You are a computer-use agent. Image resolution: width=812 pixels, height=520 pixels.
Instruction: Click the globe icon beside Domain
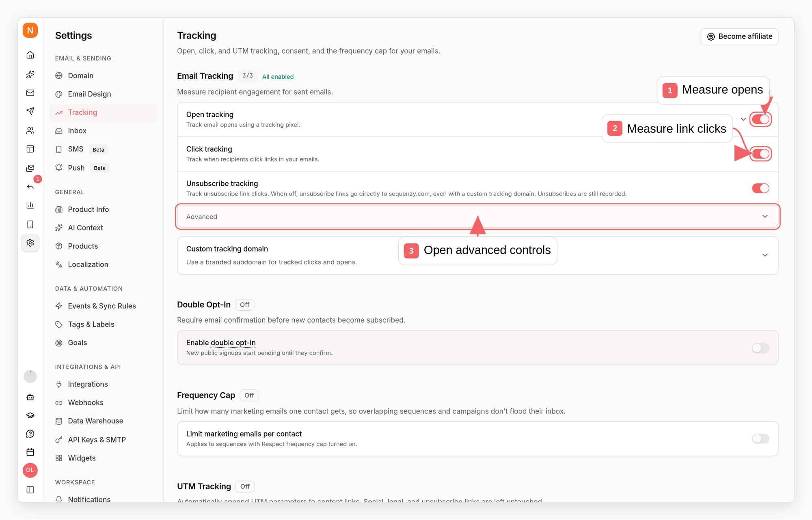(x=59, y=76)
